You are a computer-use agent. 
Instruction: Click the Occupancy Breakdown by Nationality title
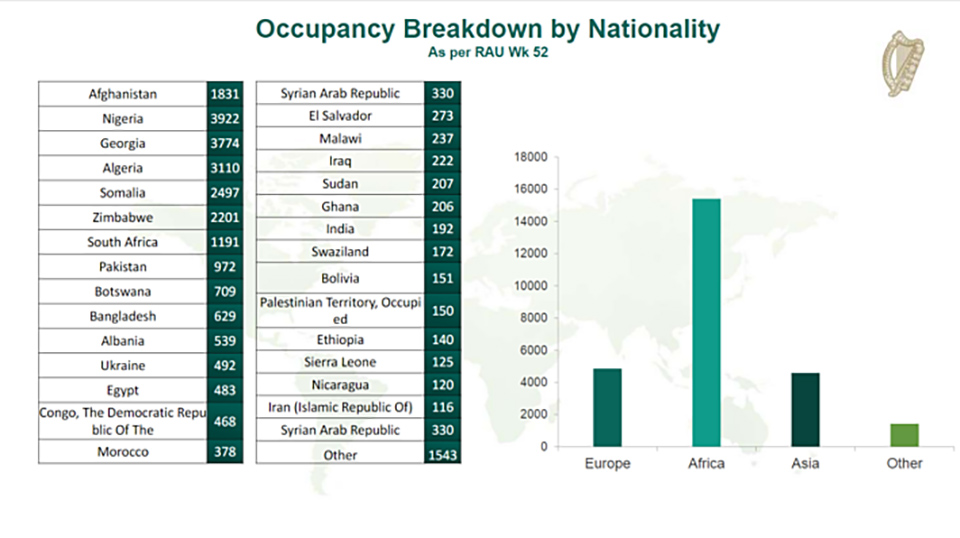[x=487, y=29]
